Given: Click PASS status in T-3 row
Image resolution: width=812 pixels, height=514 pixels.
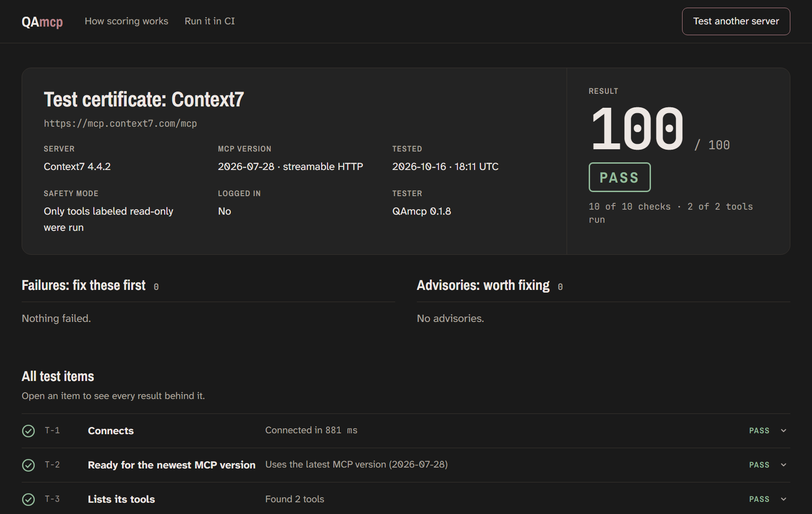Looking at the screenshot, I should click(759, 499).
